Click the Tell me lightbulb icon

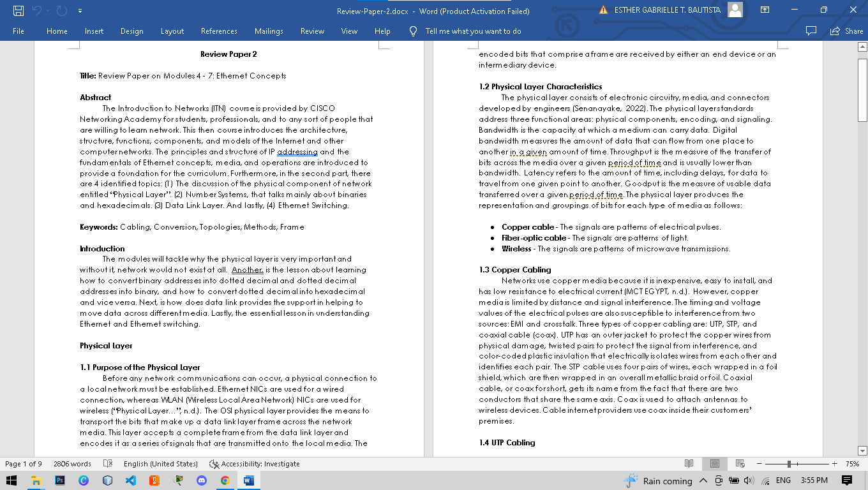tap(413, 31)
